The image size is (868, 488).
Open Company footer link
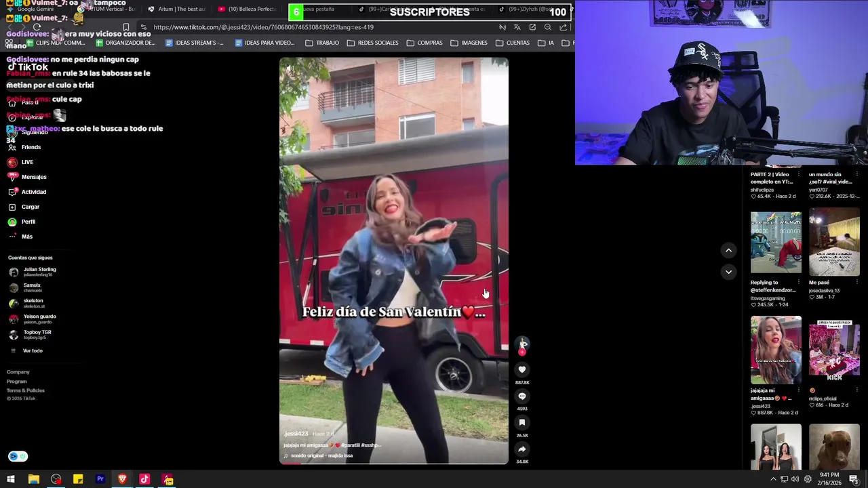coord(18,372)
